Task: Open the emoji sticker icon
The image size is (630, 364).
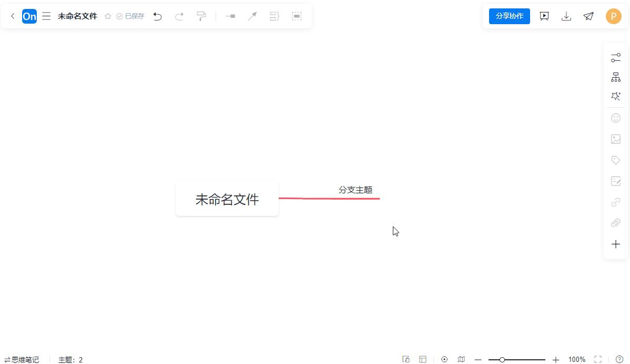Action: tap(616, 118)
